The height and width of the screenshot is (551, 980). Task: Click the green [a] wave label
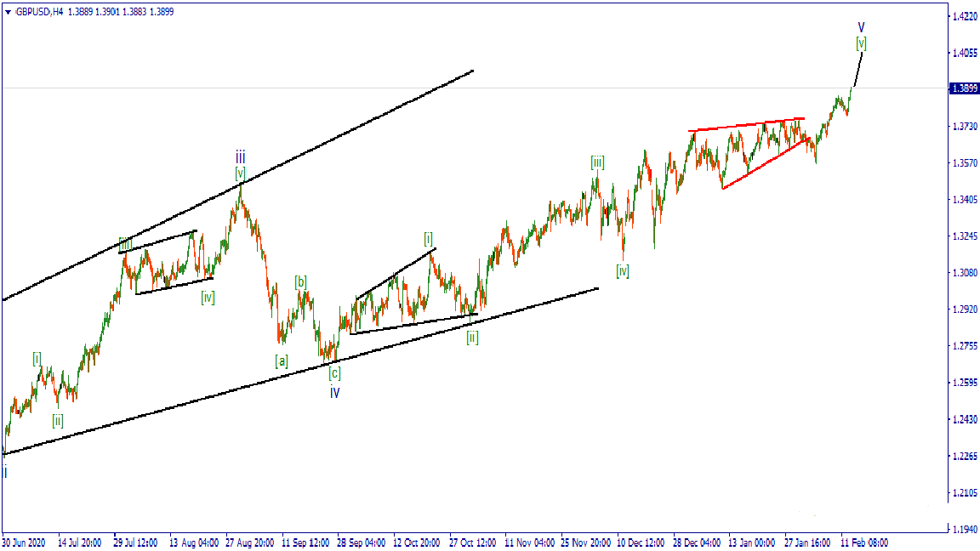(282, 361)
